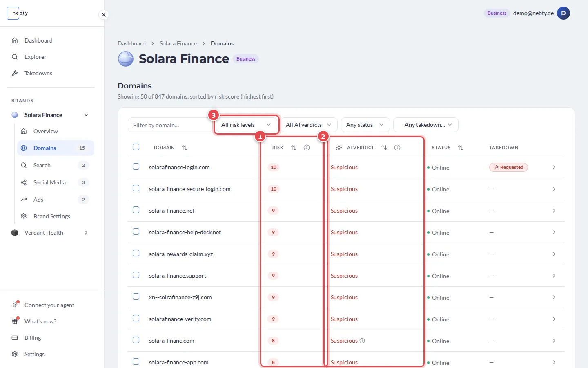This screenshot has height=368, width=588.
Task: Select checkbox for solara-finance.net
Action: point(136,210)
